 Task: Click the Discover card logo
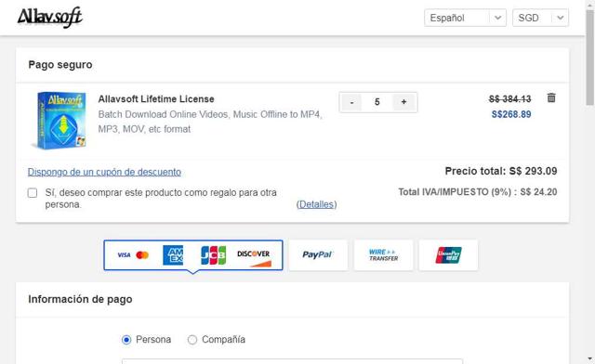click(x=254, y=258)
